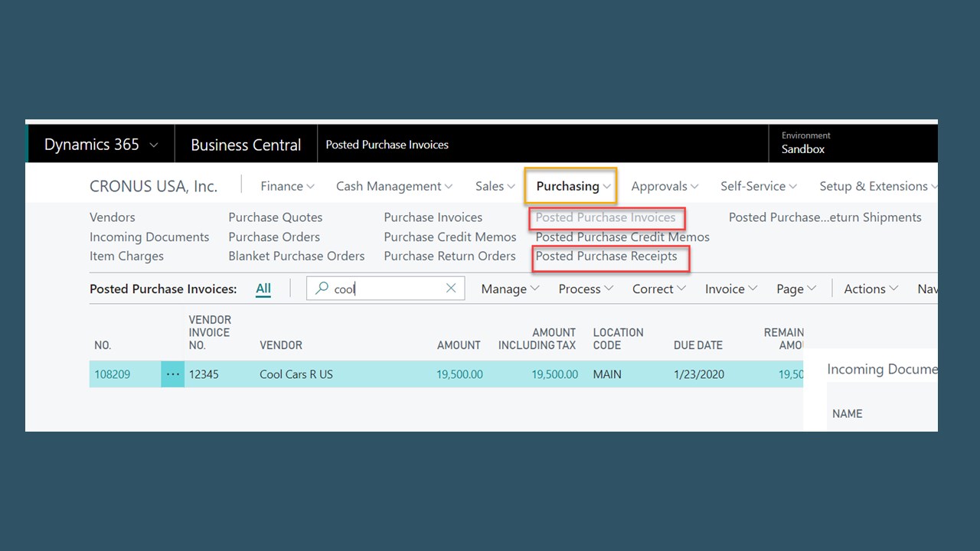Open the row options ellipsis for invoice 108209
Screen dimensions: 980x551
pyautogui.click(x=172, y=374)
